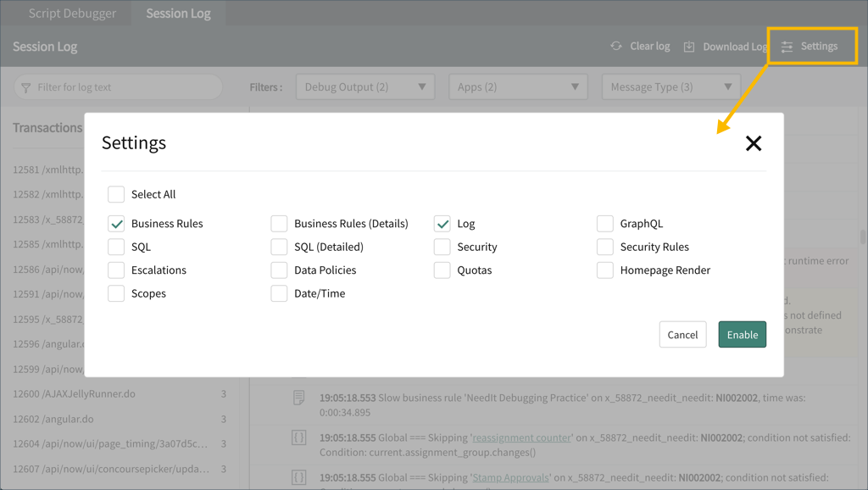Select the Session Log tab
This screenshot has height=490, width=868.
pyautogui.click(x=178, y=13)
